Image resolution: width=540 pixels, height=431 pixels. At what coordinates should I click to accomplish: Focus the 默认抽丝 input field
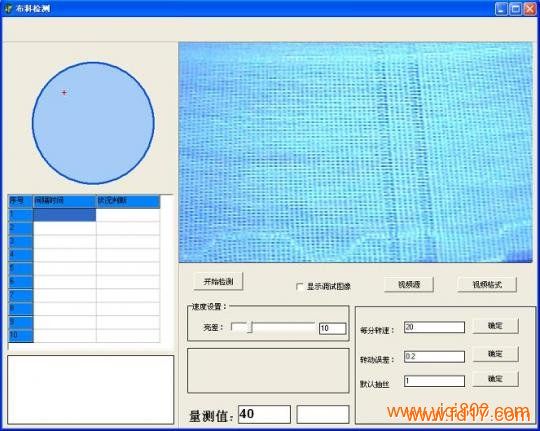(x=434, y=381)
